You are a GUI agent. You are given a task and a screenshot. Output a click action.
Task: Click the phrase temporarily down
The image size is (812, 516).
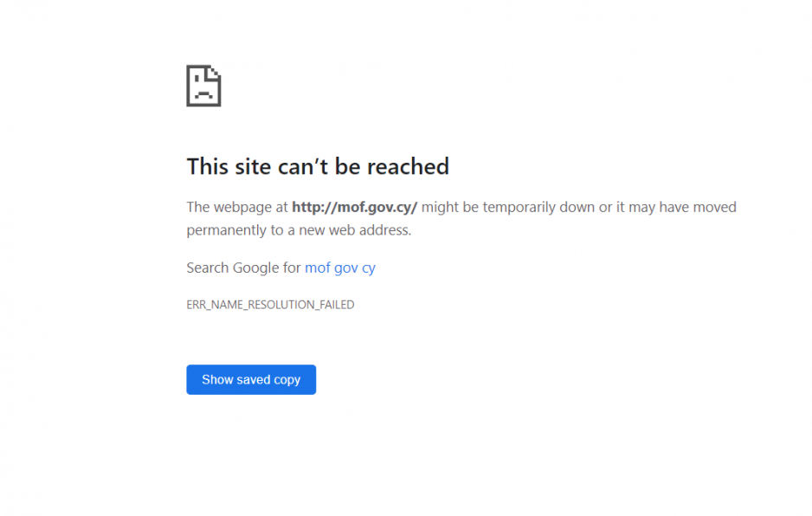pos(539,207)
